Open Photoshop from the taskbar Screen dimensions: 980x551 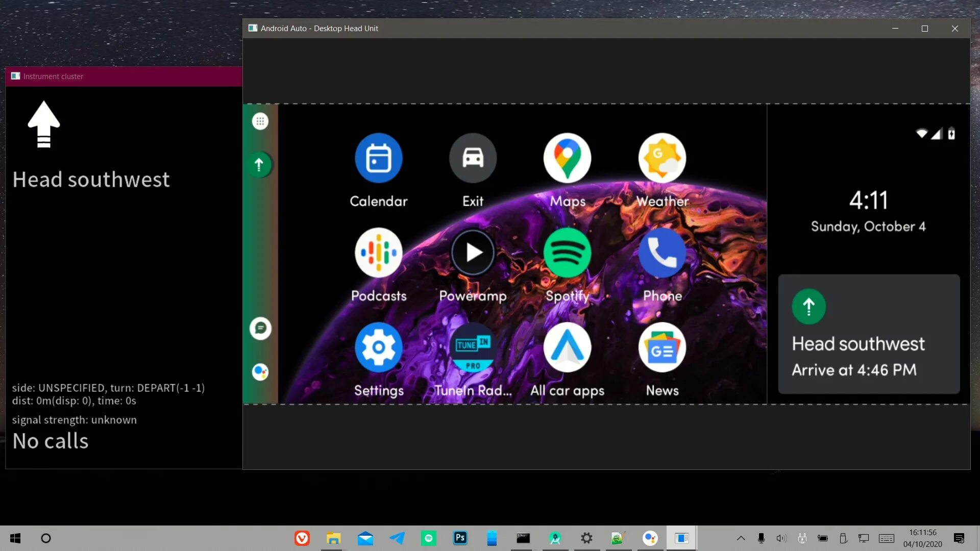[460, 538]
